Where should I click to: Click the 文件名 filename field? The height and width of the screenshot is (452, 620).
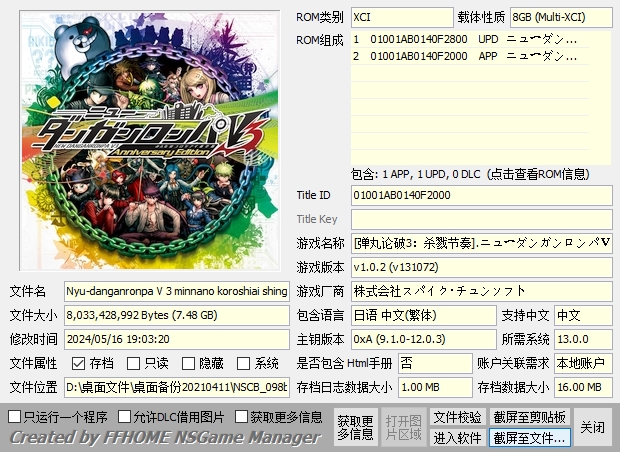(176, 291)
